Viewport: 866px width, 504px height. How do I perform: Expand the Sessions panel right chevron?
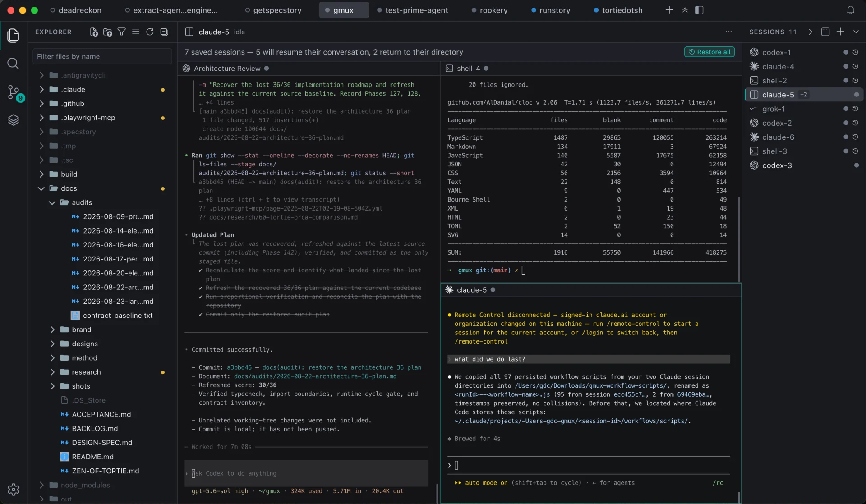(x=810, y=32)
